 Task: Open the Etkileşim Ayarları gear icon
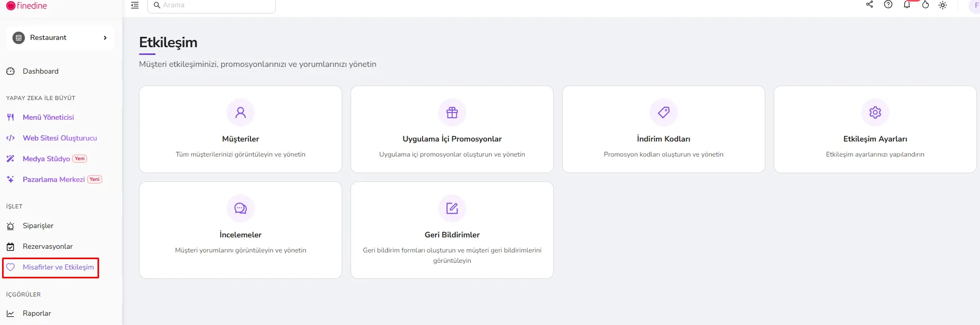point(875,112)
